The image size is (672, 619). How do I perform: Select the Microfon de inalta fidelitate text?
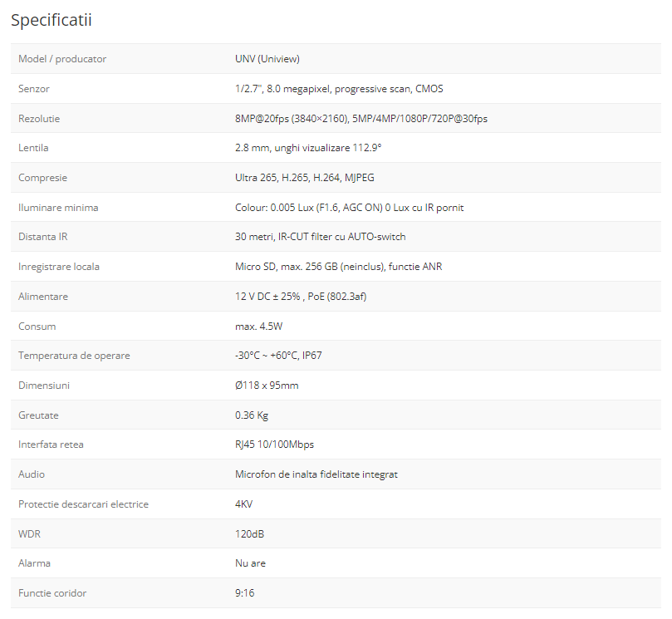point(316,474)
